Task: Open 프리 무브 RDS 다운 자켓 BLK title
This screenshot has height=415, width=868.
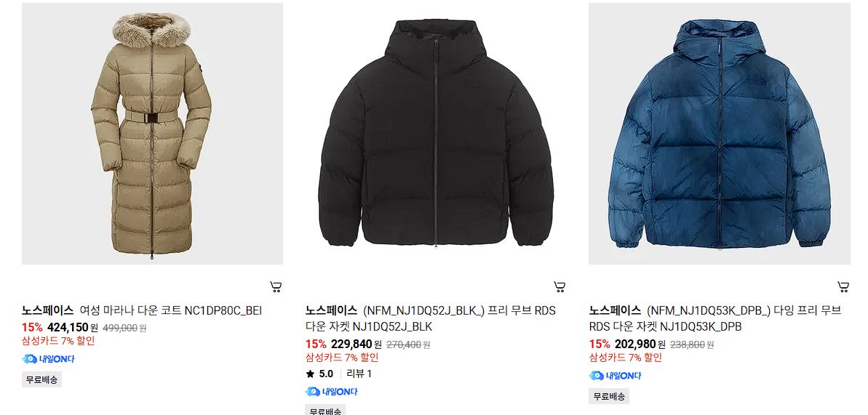Action: click(430, 318)
